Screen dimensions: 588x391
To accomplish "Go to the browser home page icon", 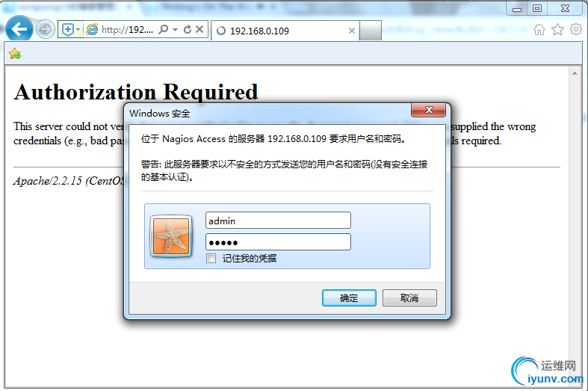I will pos(539,29).
